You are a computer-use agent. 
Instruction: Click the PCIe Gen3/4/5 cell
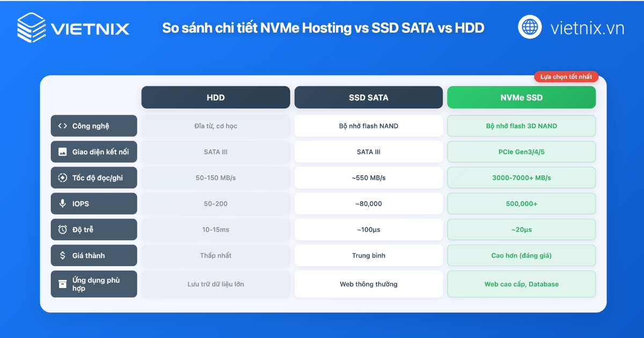(x=521, y=152)
